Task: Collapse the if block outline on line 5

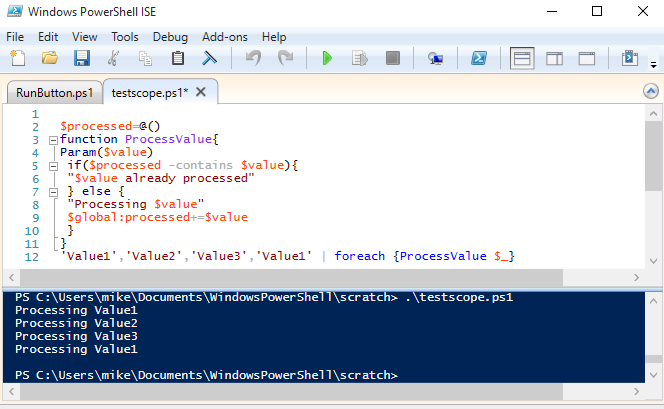Action: (53, 166)
